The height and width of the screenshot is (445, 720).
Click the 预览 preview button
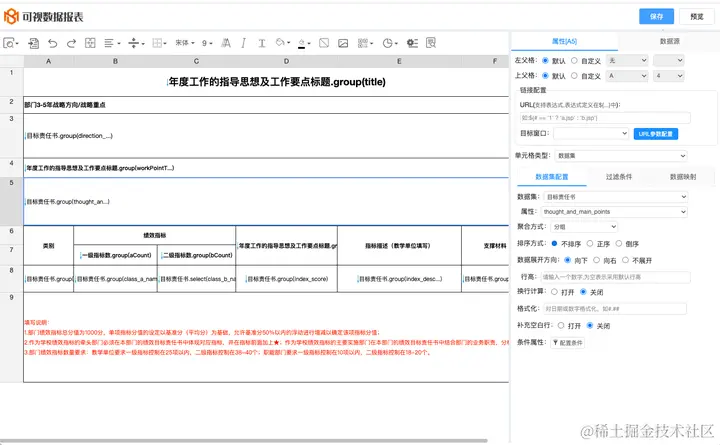pos(697,17)
